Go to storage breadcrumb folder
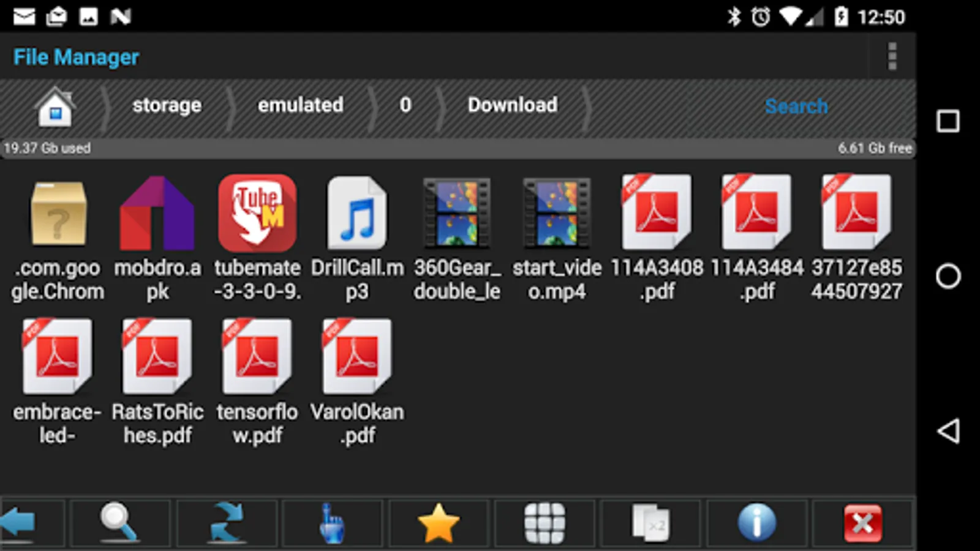This screenshot has height=551, width=980. 167,105
